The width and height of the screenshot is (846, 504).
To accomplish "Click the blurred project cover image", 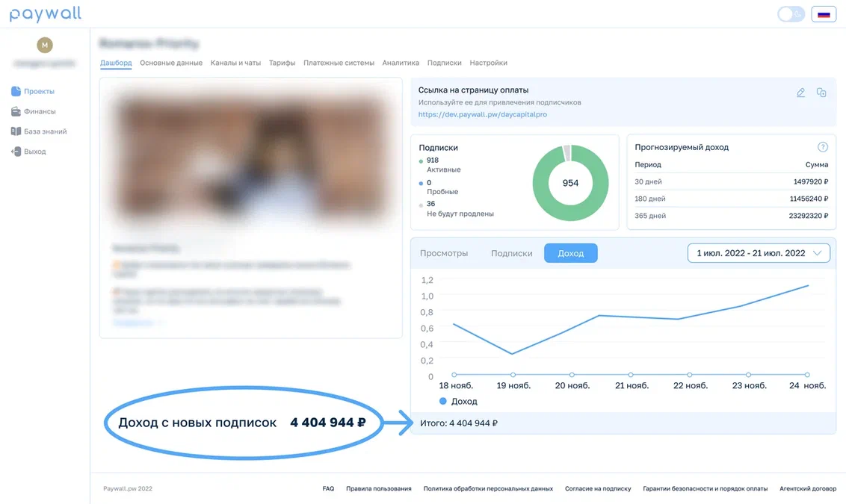I will [251, 156].
